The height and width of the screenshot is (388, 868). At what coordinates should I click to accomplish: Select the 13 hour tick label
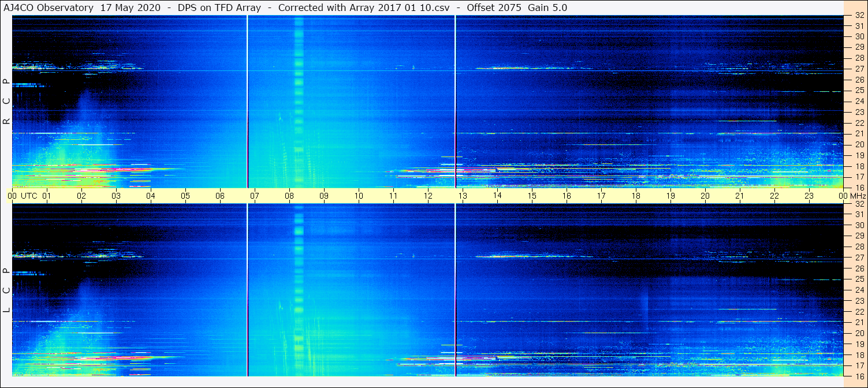pos(463,196)
